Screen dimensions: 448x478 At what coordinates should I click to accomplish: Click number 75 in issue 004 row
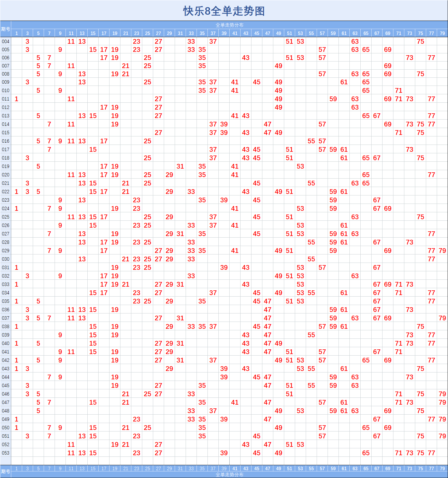click(421, 41)
